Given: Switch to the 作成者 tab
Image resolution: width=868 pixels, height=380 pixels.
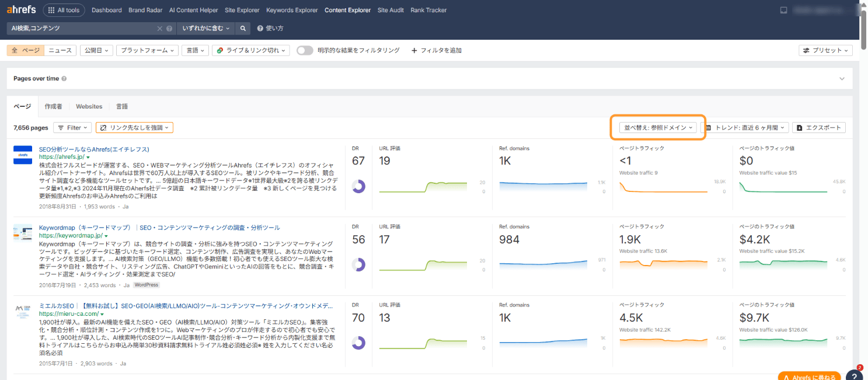Looking at the screenshot, I should tap(53, 106).
